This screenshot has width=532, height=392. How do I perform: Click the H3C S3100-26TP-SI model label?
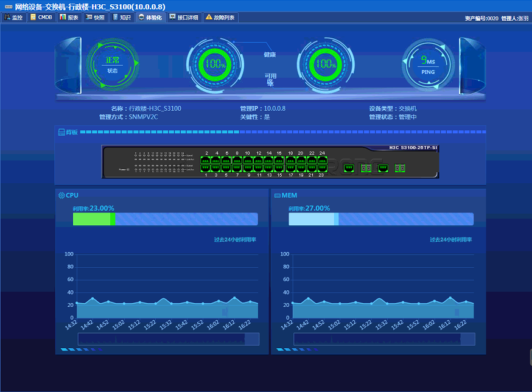[x=413, y=148]
